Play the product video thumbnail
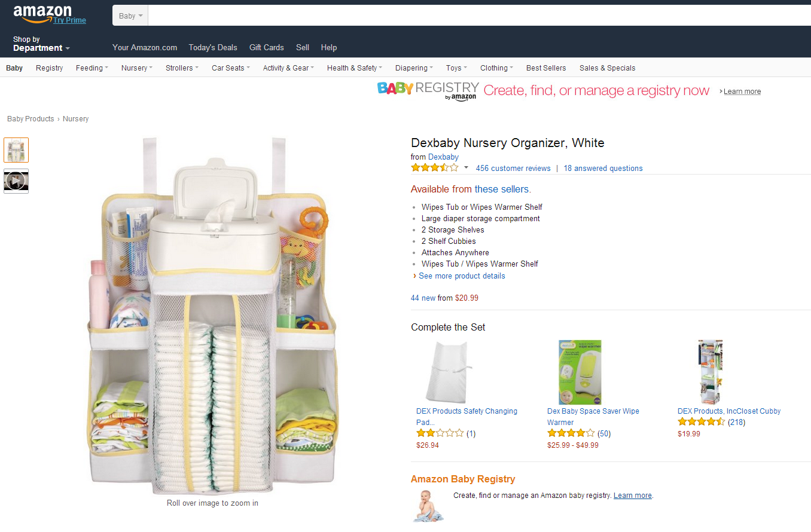The width and height of the screenshot is (811, 532). point(16,181)
